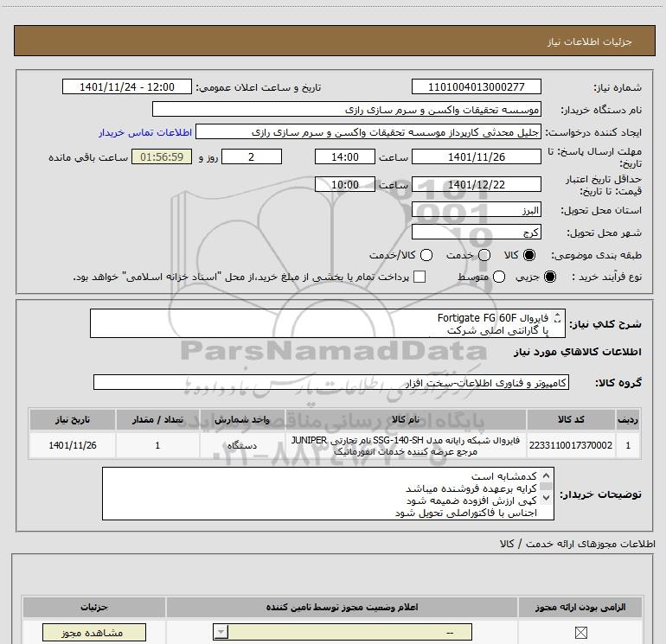Tick the اسناد خزانه اسلامی payment checkbox
The height and width of the screenshot is (644, 666).
pos(419,277)
